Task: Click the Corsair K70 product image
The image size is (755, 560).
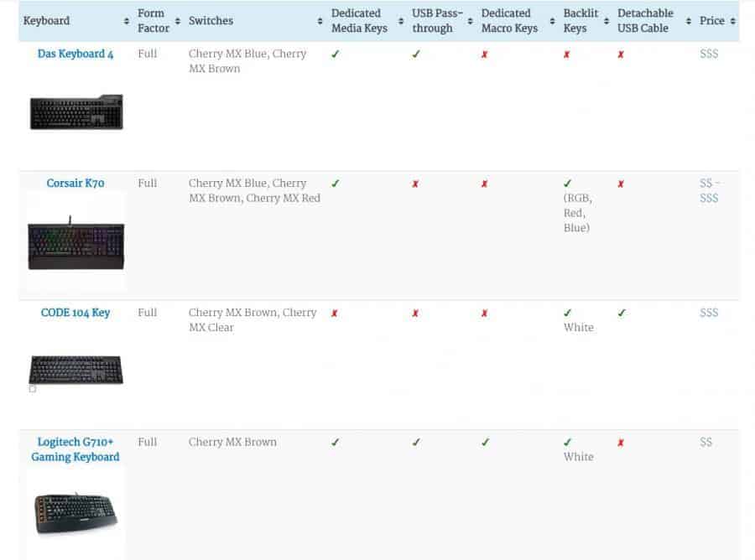Action: click(76, 243)
